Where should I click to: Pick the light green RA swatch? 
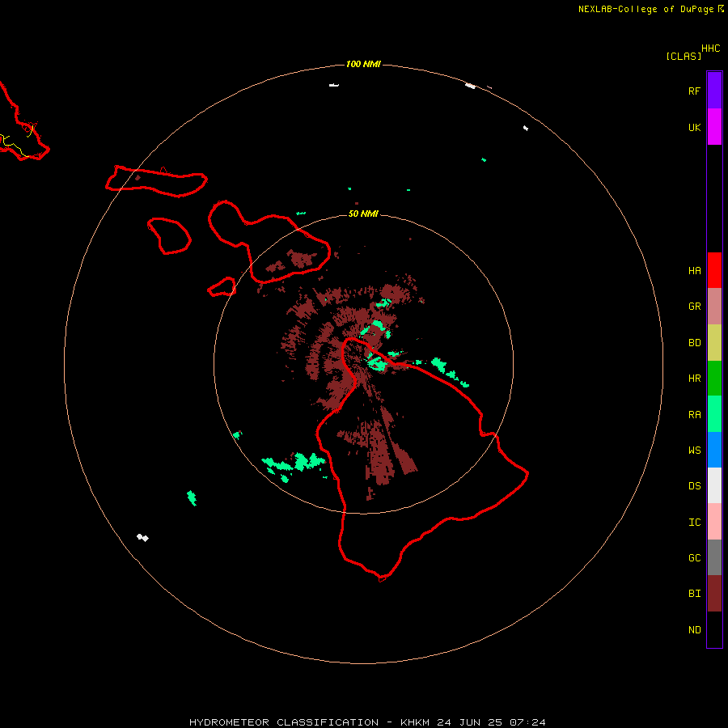714,414
